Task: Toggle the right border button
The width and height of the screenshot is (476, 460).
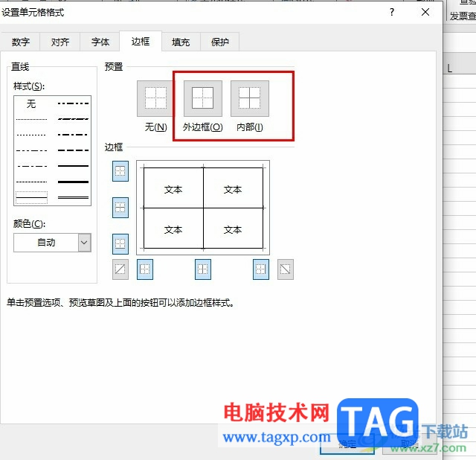Action: (261, 269)
